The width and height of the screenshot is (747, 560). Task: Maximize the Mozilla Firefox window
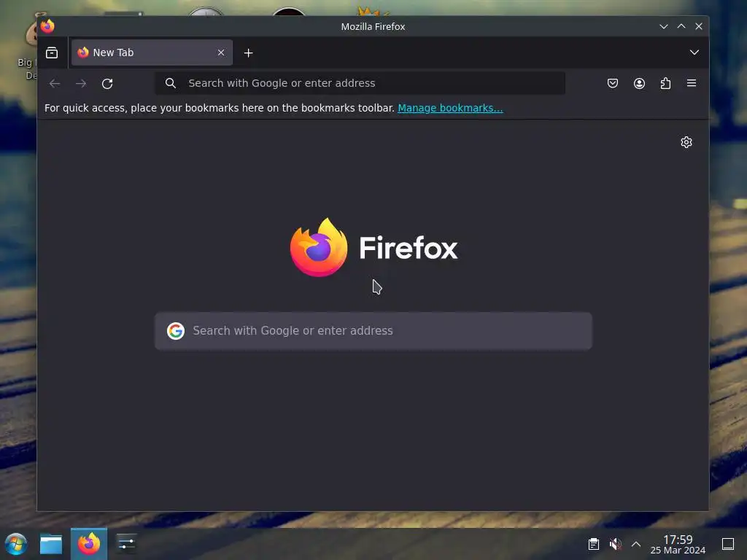point(681,26)
